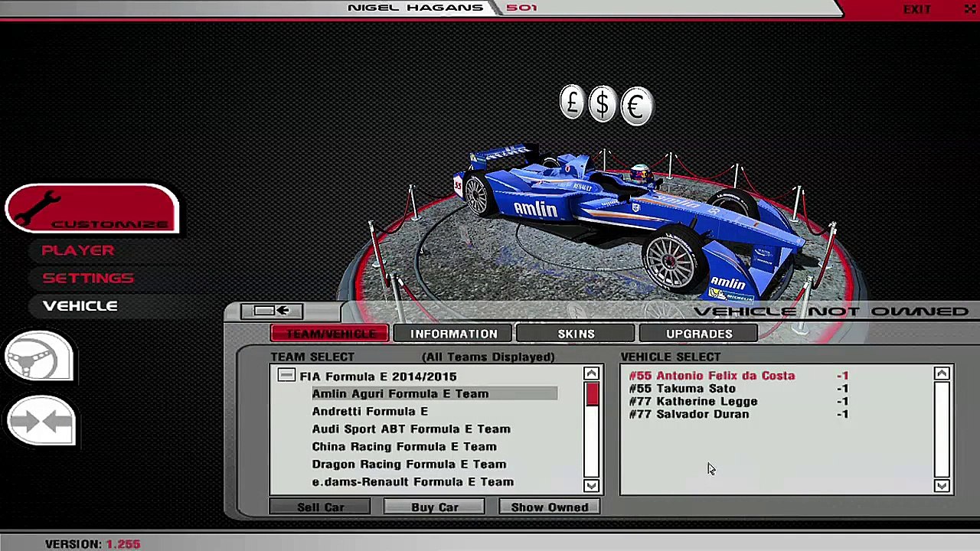980x551 pixels.
Task: Click the double-arrow swap icon
Action: coord(41,420)
